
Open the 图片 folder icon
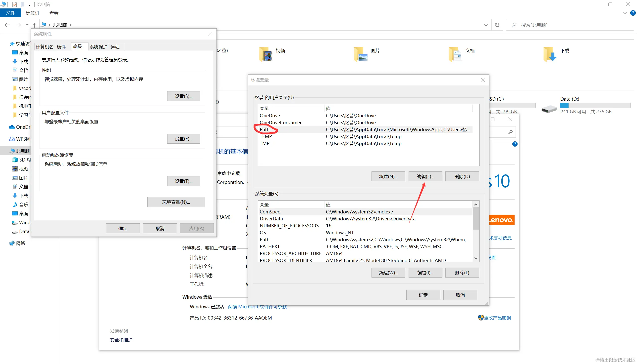pos(361,54)
